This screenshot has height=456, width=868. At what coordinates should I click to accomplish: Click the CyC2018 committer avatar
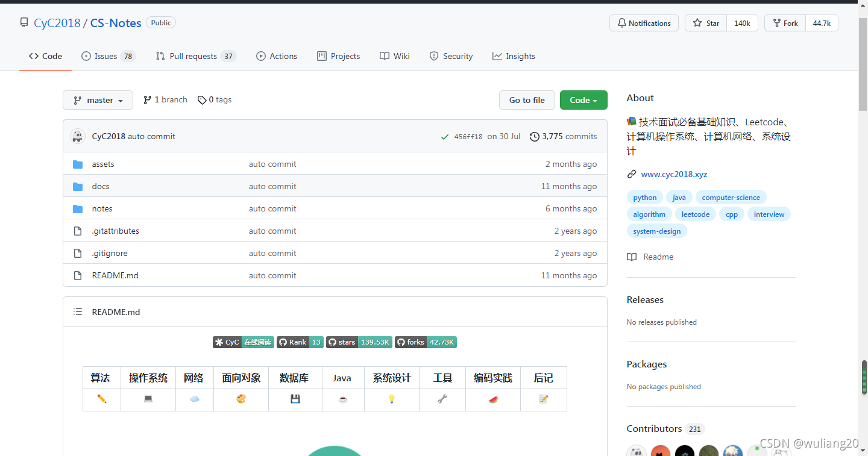(78, 136)
